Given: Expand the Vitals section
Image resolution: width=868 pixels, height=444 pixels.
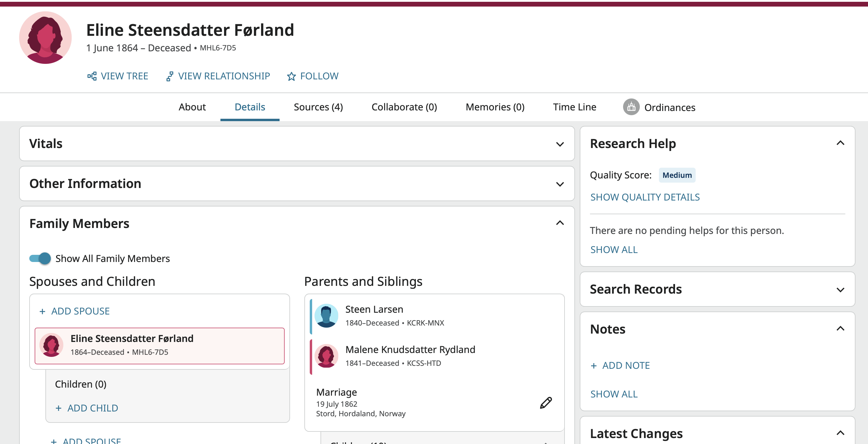Looking at the screenshot, I should tap(560, 144).
